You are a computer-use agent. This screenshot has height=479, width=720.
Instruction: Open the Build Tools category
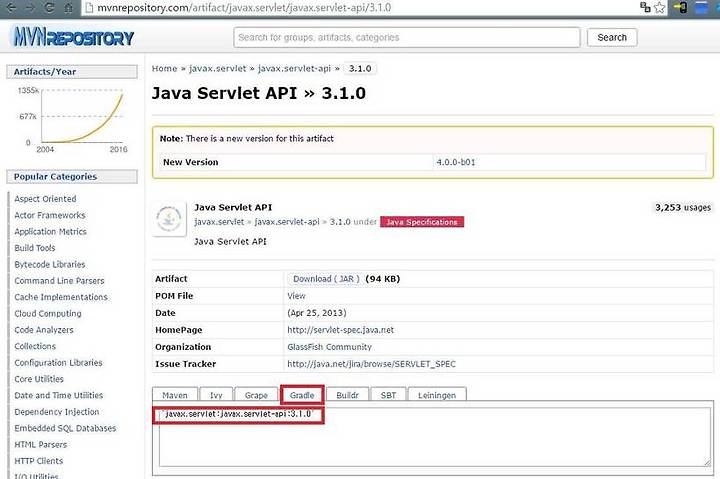(34, 248)
